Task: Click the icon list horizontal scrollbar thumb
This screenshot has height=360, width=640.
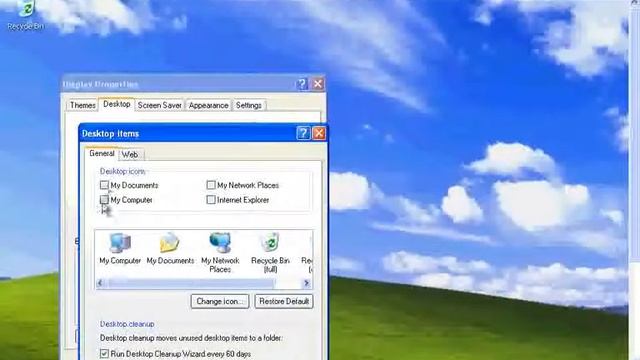Action: click(x=191, y=283)
